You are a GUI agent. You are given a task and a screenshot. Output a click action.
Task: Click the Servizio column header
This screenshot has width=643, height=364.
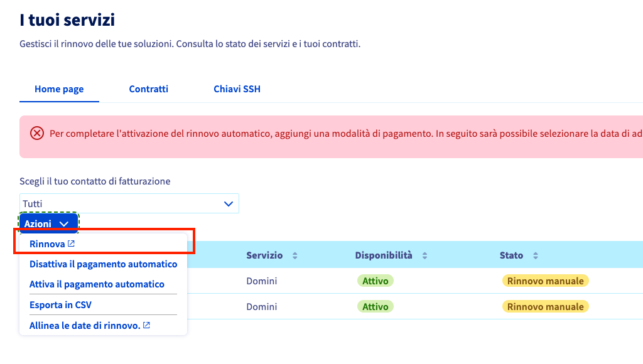pyautogui.click(x=264, y=255)
